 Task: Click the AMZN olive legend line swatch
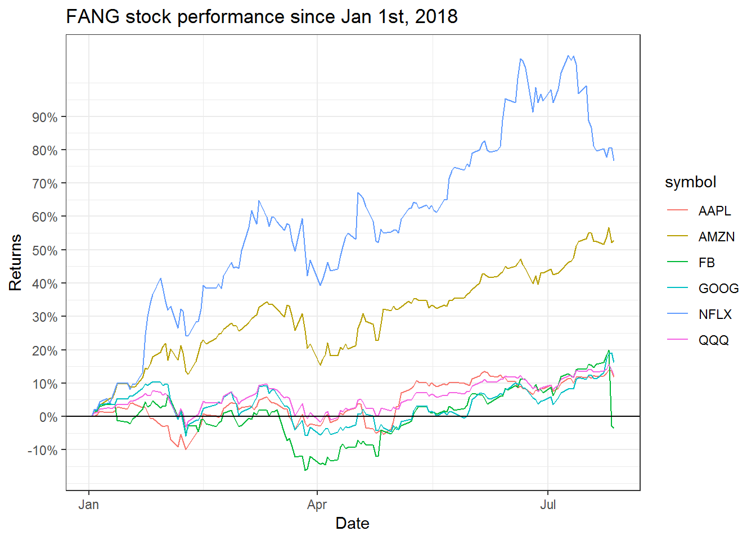(x=677, y=236)
